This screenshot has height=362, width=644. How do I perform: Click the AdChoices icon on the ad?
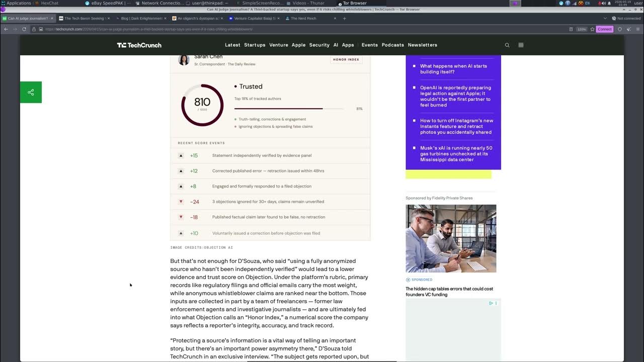point(491,303)
